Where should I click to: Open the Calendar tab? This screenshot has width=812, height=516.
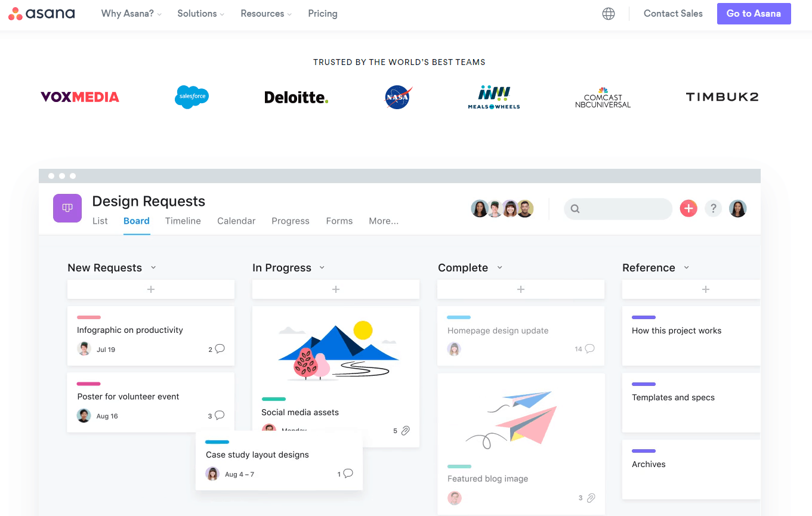tap(236, 221)
